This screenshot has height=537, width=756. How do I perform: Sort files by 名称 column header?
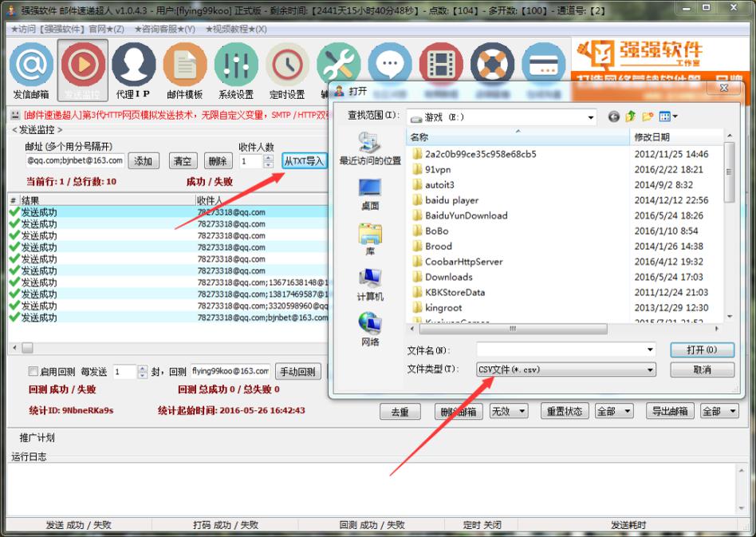[518, 137]
